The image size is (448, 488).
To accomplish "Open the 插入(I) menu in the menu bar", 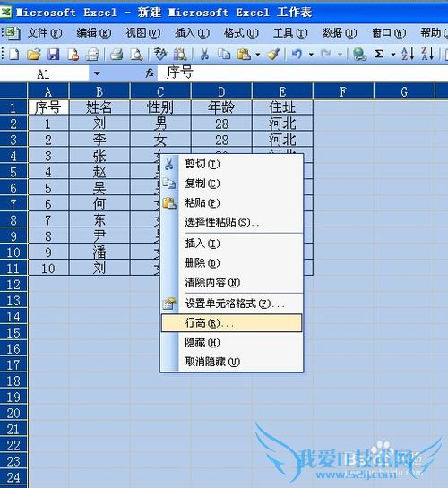I will click(192, 32).
